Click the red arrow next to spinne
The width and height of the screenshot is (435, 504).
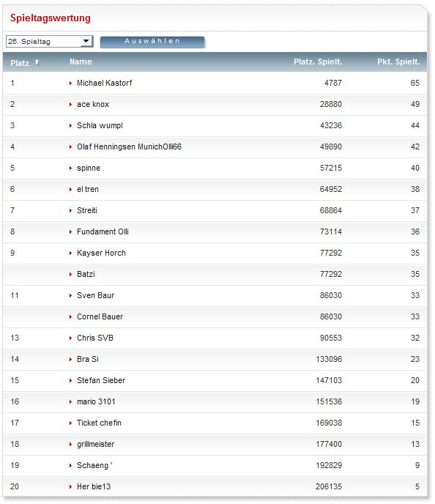pos(71,168)
